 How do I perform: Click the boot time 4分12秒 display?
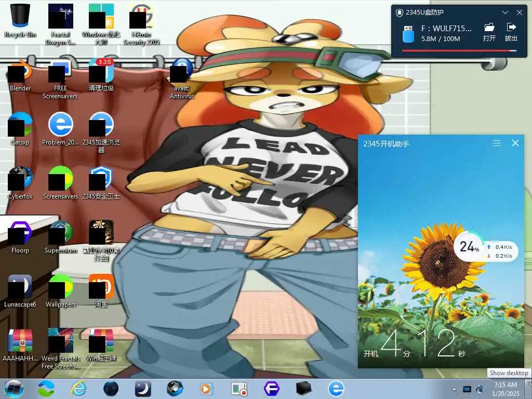click(x=414, y=344)
